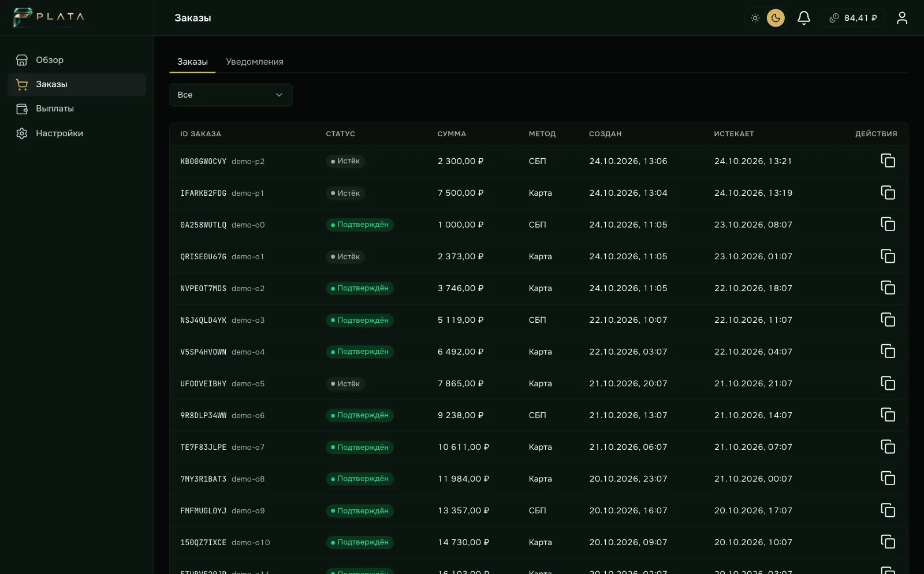Click the СОЗДАН column header

[605, 134]
